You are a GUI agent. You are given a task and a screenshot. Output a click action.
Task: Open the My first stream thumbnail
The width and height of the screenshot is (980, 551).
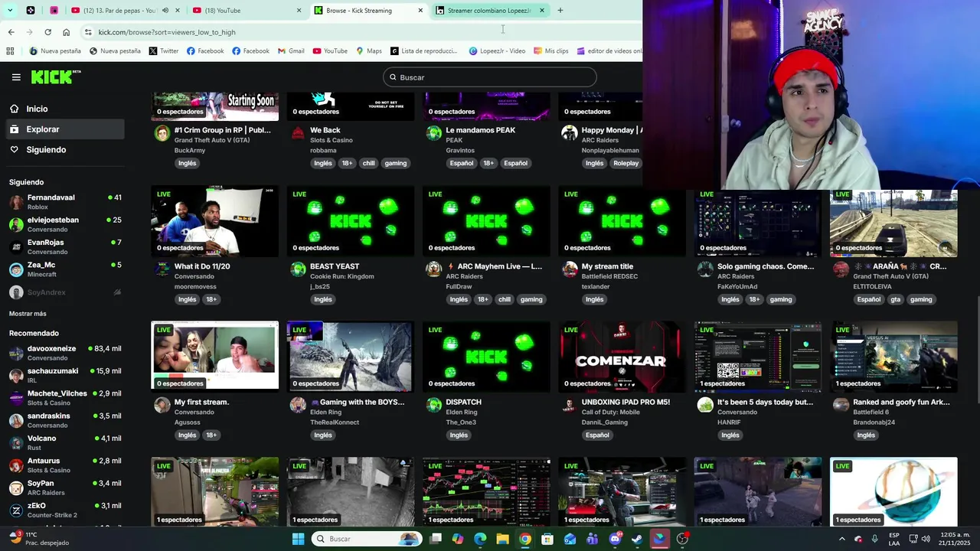tap(215, 355)
